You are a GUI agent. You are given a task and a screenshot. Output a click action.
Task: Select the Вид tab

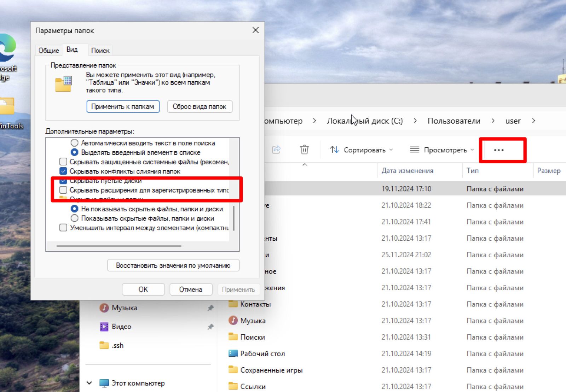pyautogui.click(x=72, y=49)
